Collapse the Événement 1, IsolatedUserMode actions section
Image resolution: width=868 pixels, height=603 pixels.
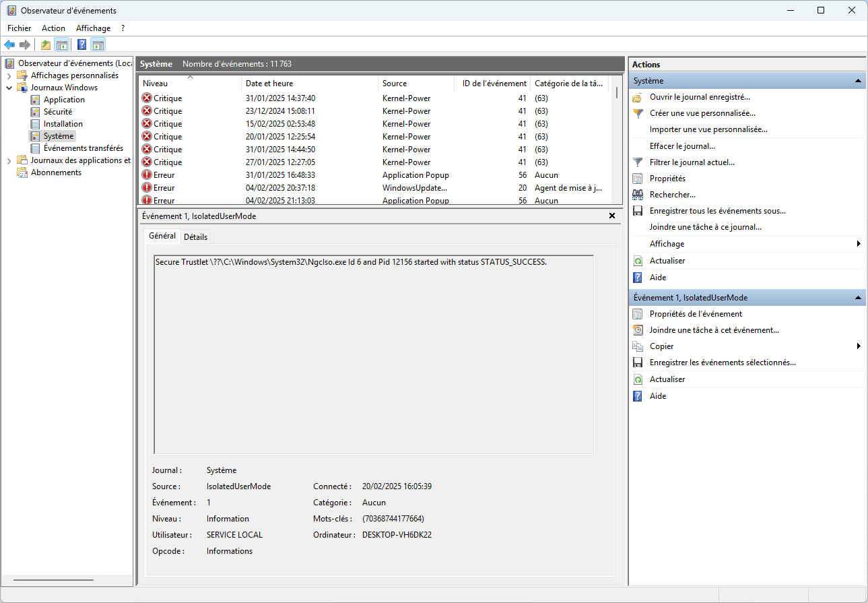coord(747,298)
